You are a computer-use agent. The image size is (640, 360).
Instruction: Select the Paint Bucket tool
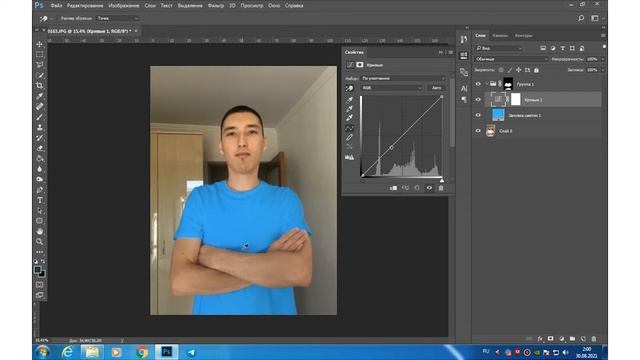40,159
